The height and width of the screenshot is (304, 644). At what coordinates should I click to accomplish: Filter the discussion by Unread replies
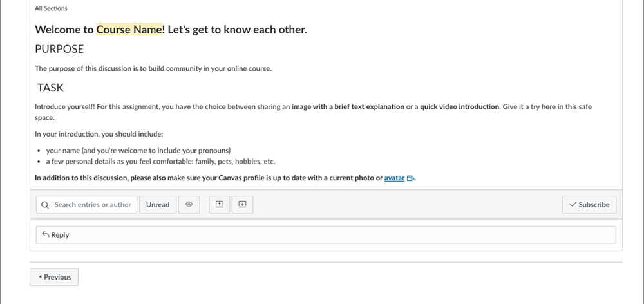(158, 205)
